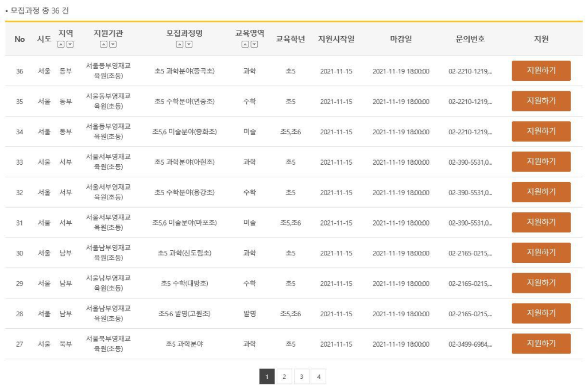Click the 문의번호 column header
This screenshot has width=588, height=388.
pos(470,39)
